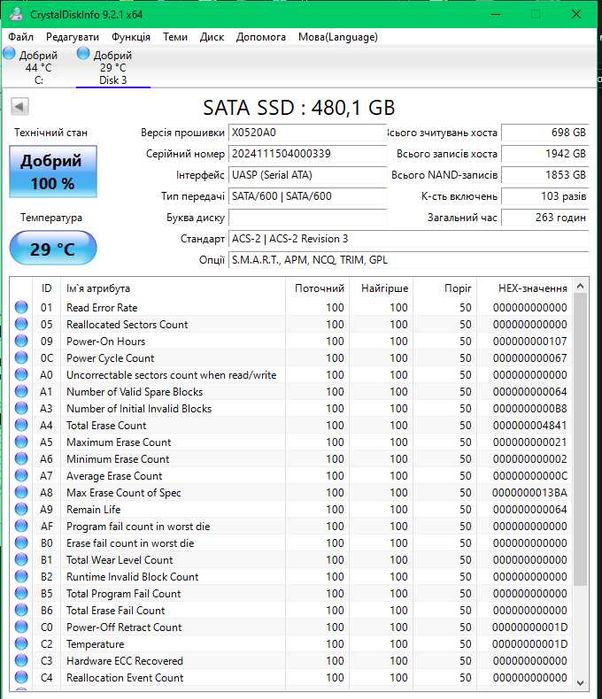Click the standard field ACS-2 | ACS-2 Revision 3

[408, 239]
